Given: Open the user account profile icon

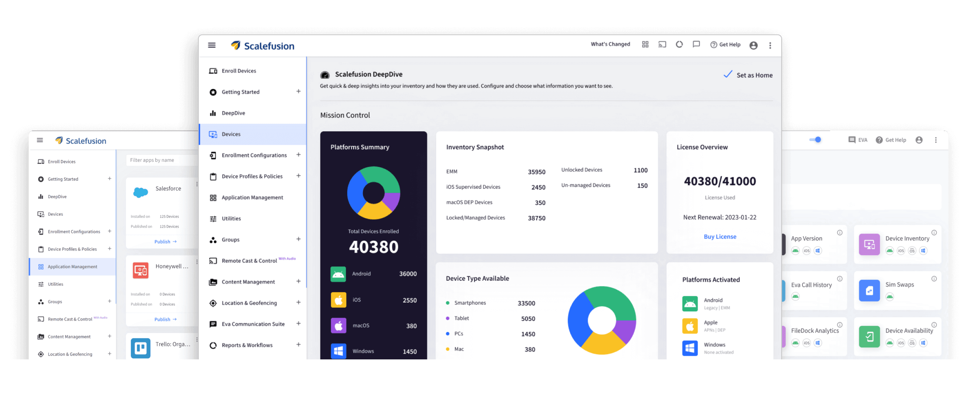Looking at the screenshot, I should tap(754, 45).
